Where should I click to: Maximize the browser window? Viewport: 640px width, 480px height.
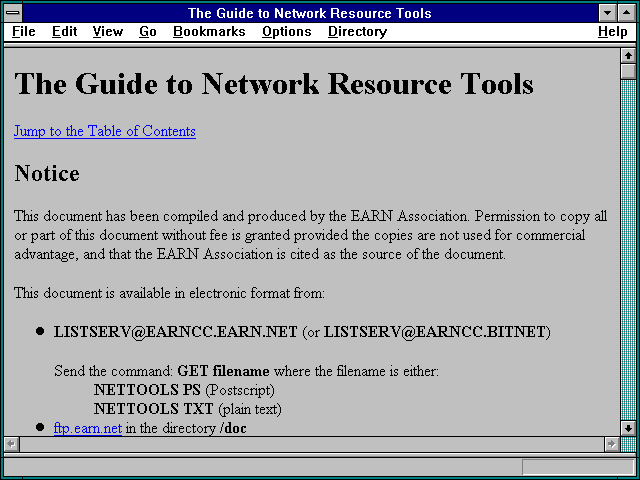click(x=627, y=13)
